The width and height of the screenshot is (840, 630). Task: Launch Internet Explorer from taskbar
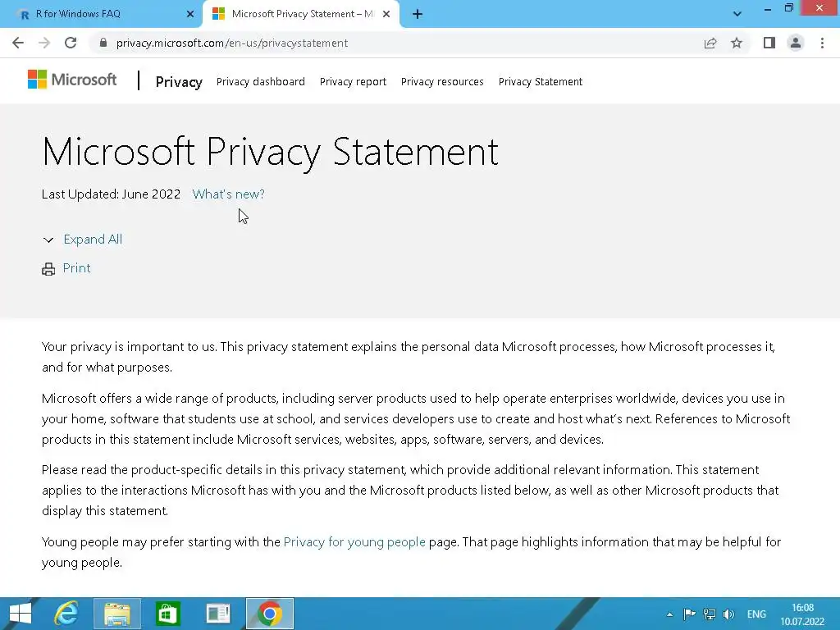pyautogui.click(x=66, y=614)
